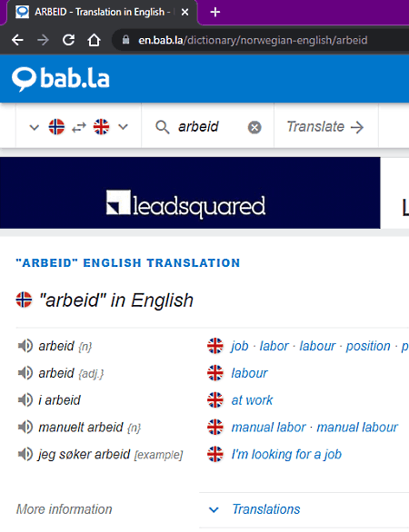Viewport: 409px width, 532px height.
Task: Play audio for arbeid adjective entry
Action: click(x=25, y=373)
